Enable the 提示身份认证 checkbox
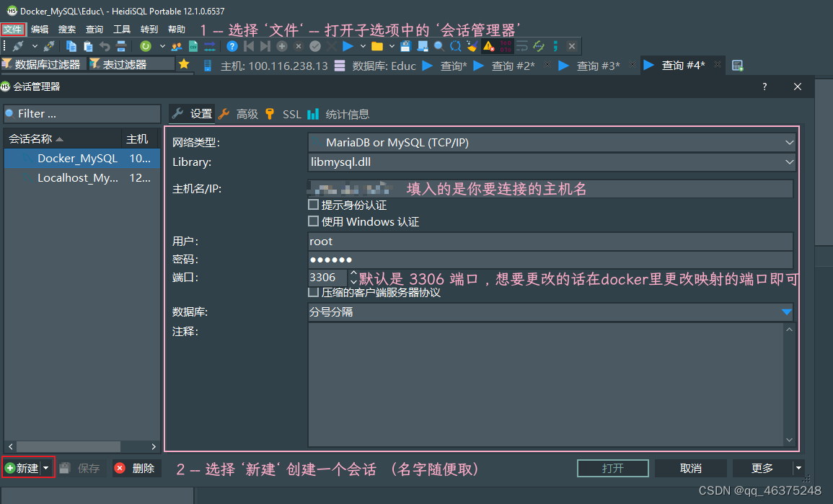This screenshot has width=833, height=504. click(x=313, y=205)
